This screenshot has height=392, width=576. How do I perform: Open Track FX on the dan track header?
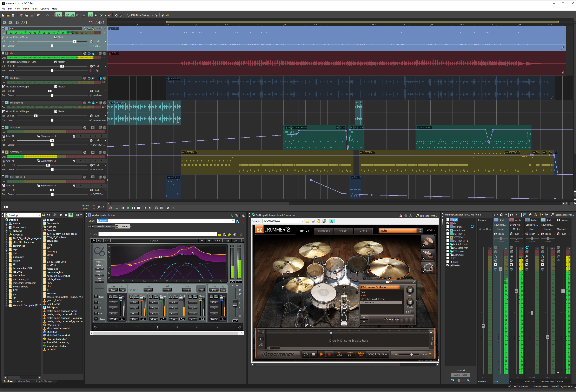(x=93, y=28)
